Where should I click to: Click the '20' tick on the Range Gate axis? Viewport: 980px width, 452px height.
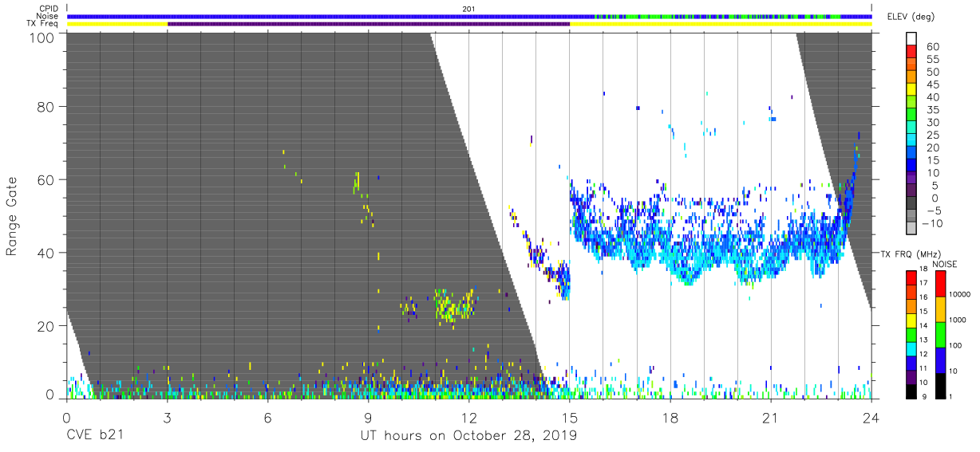(45, 326)
